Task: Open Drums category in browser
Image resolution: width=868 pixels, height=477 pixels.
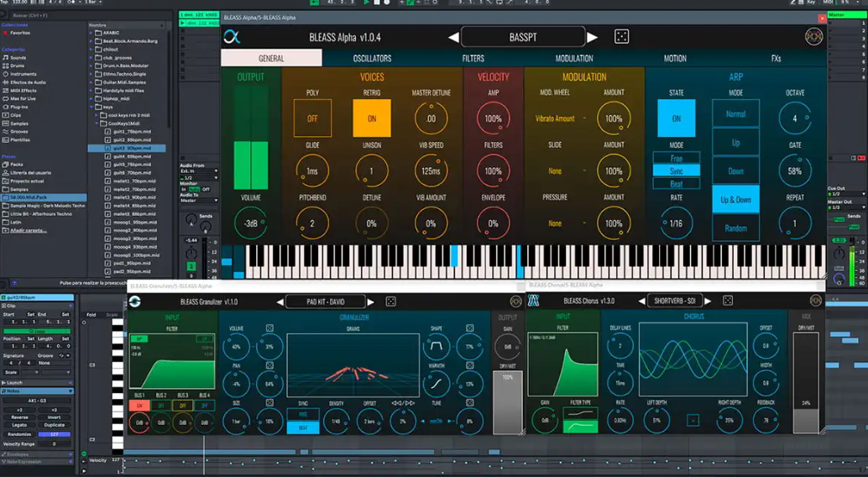Action: coord(17,66)
